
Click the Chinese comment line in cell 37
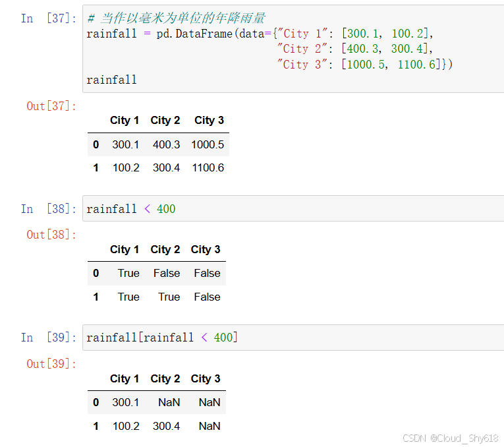click(176, 18)
